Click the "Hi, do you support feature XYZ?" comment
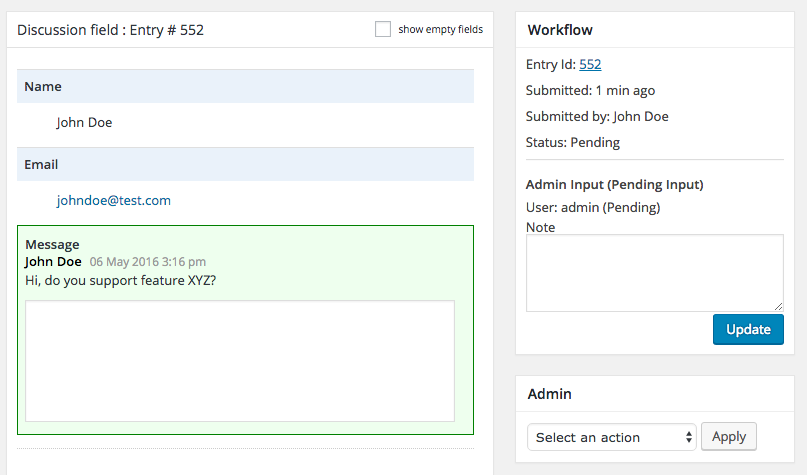The image size is (807, 475). [120, 280]
